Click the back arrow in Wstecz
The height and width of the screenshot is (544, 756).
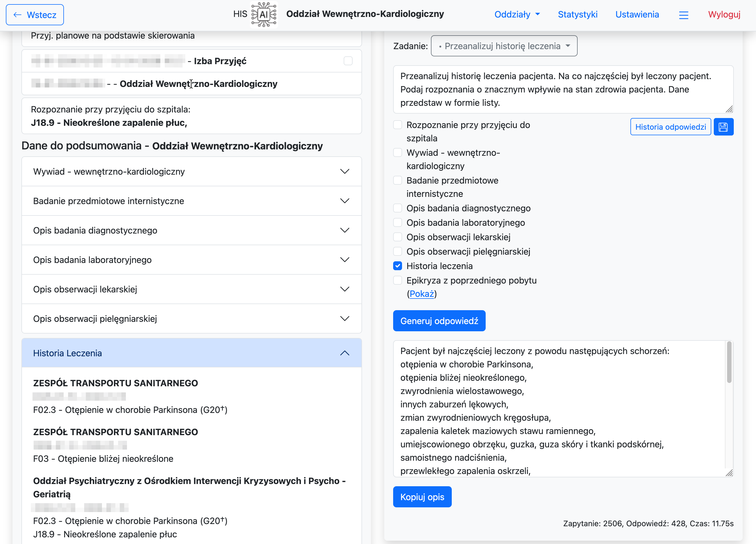point(17,14)
